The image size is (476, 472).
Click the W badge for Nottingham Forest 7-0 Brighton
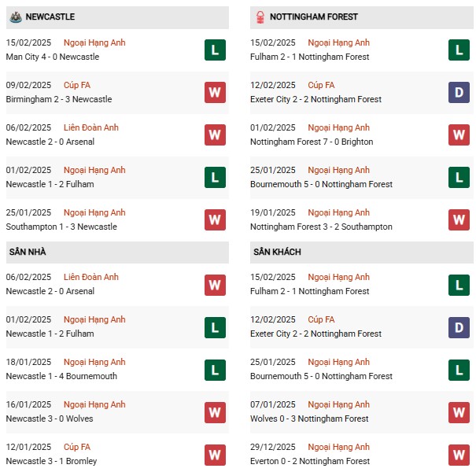click(459, 135)
